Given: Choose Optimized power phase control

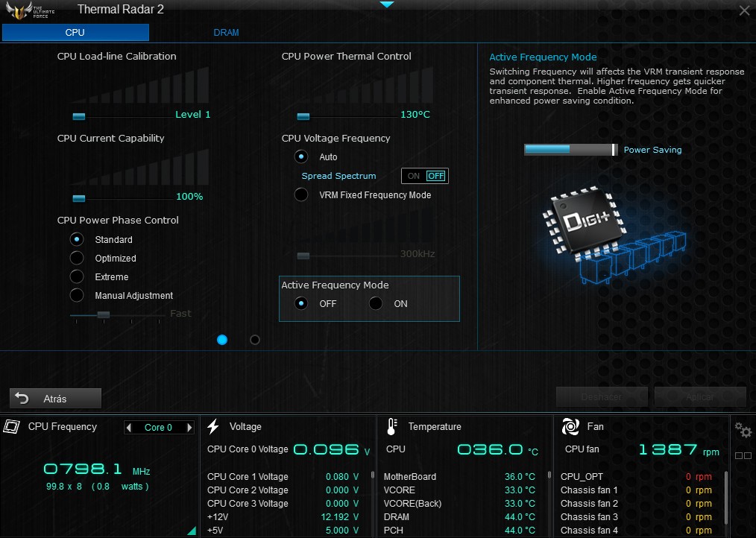Looking at the screenshot, I should tap(77, 258).
